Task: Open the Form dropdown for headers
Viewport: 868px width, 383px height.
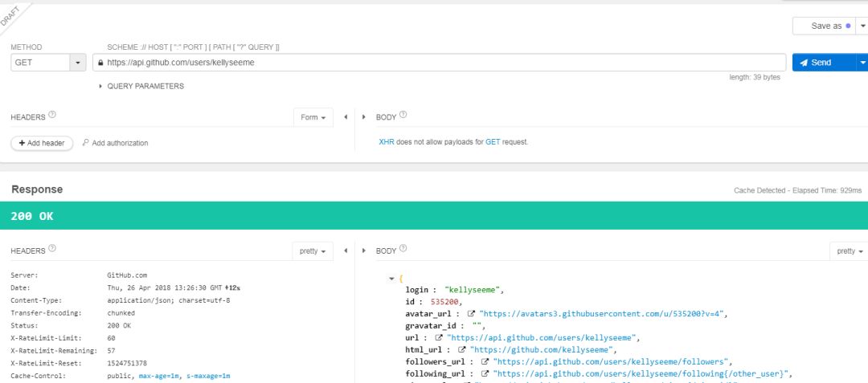Action: tap(313, 117)
